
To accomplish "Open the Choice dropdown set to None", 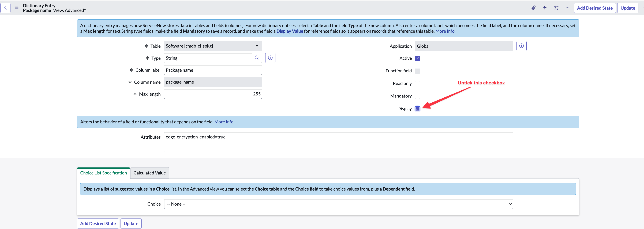I will point(339,204).
